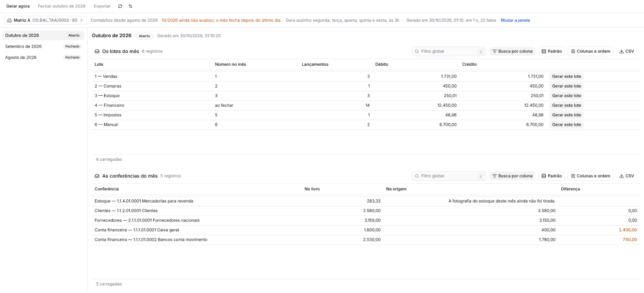Screen dimensions: 644x293
Task: Click Gerar este lote for 4 — Financeiro
Action: coord(566,105)
